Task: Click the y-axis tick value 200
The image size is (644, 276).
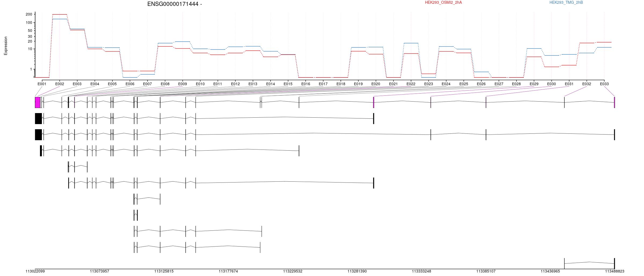Action: (29, 14)
